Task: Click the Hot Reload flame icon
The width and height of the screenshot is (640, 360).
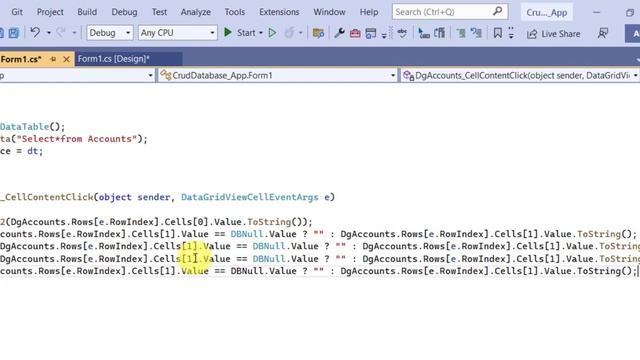Action: coord(289,33)
